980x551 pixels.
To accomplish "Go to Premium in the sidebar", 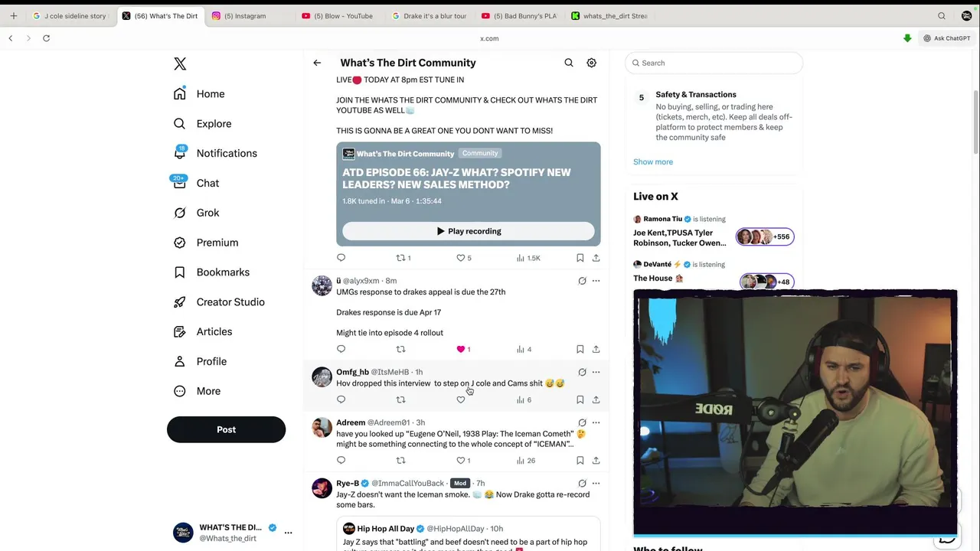I will (206, 243).
